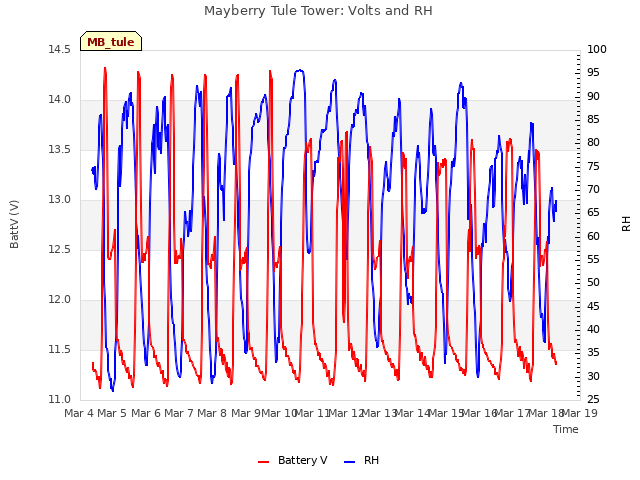Click the Time axis label

point(566,429)
